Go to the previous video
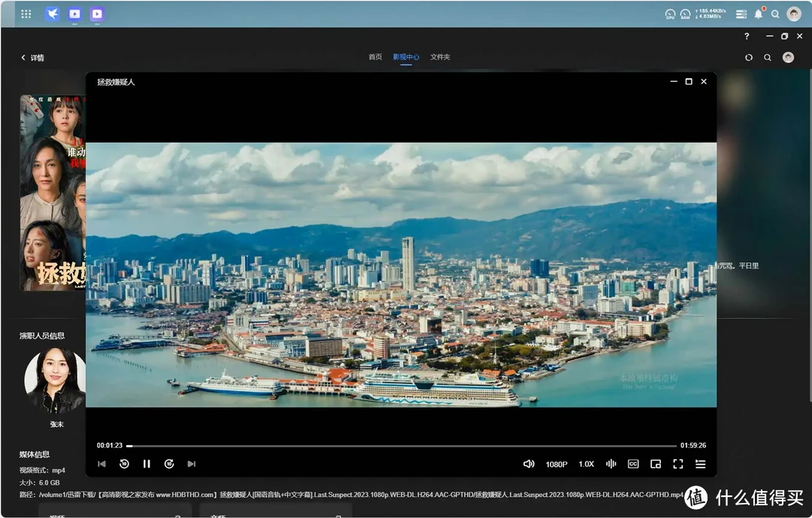 coord(101,464)
